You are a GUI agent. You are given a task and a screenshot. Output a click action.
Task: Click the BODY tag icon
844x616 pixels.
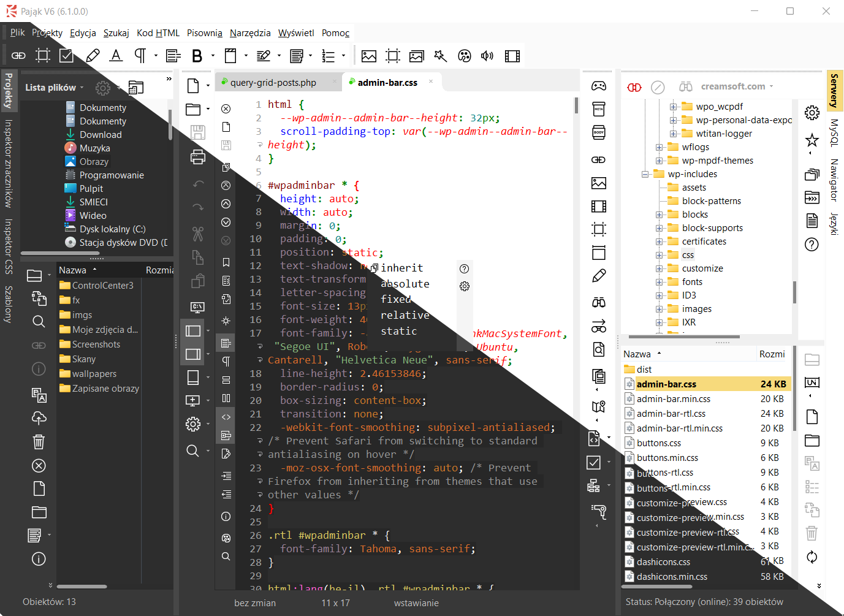[x=599, y=132]
